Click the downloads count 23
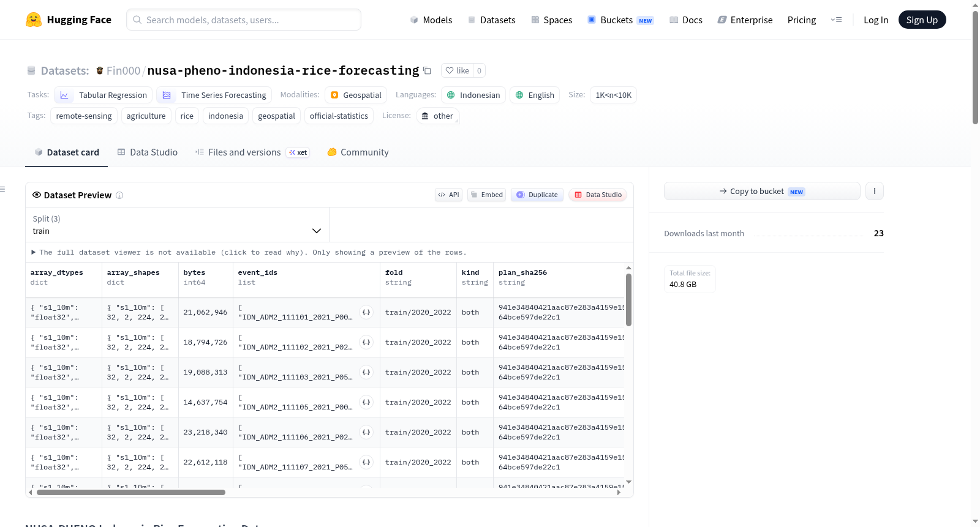The width and height of the screenshot is (980, 527). coord(879,233)
